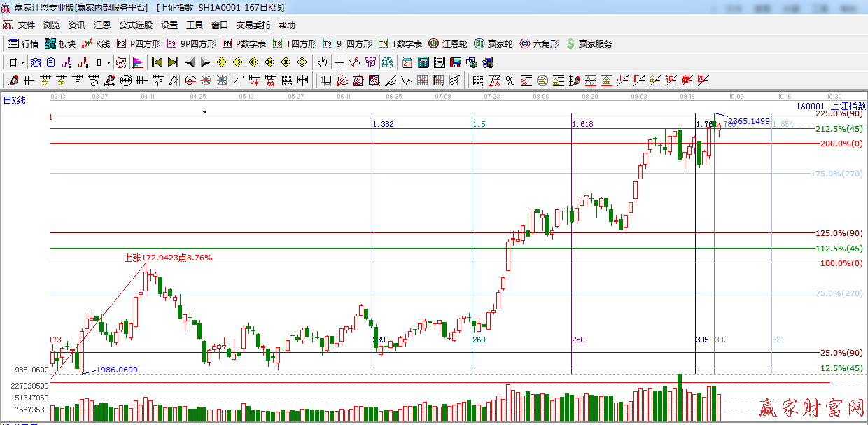Open the 公式选股 menu
868x425 pixels.
click(135, 25)
